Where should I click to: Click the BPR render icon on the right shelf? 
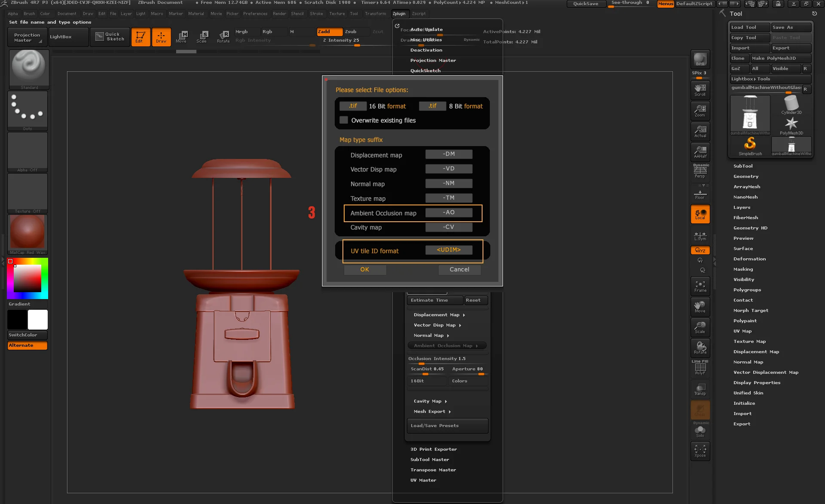point(700,60)
